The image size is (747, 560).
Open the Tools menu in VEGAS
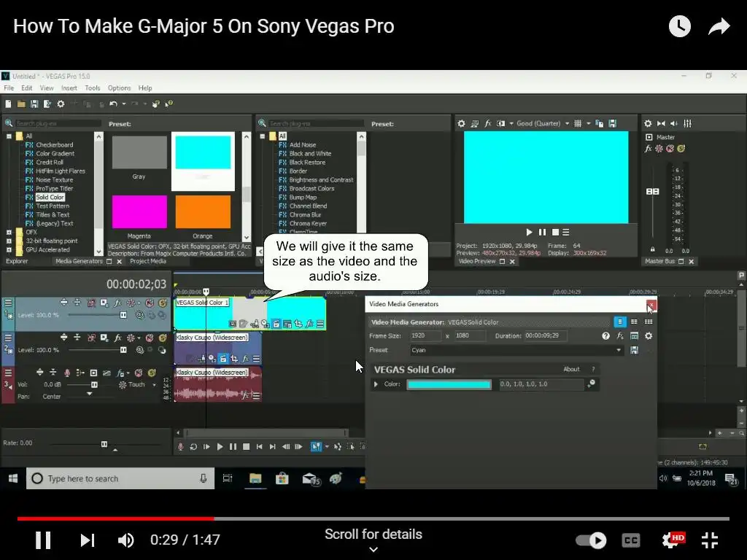[93, 88]
